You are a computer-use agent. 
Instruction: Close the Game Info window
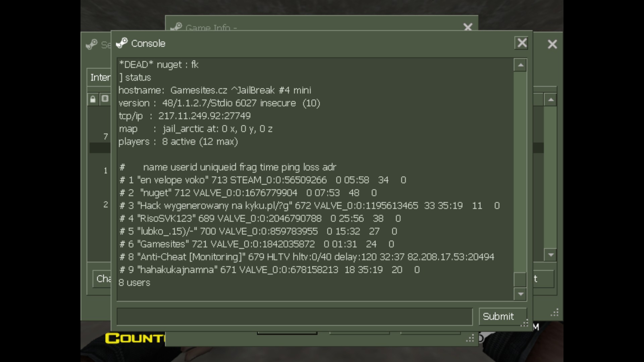[x=468, y=27]
